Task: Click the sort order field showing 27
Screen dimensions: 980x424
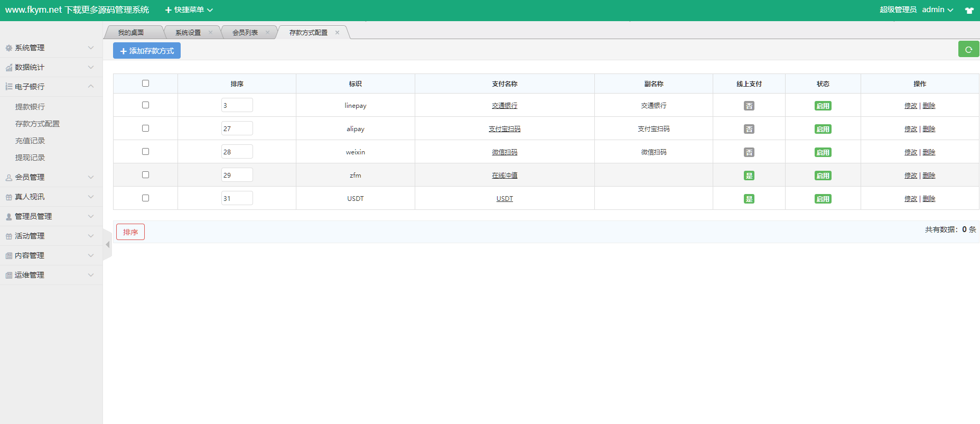Action: 237,128
